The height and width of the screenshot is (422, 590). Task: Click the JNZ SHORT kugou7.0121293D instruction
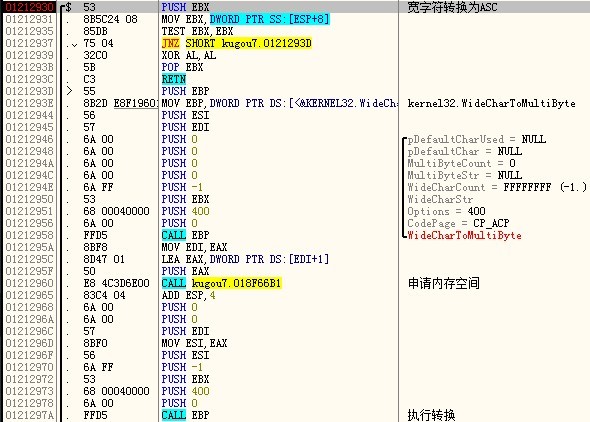point(237,43)
